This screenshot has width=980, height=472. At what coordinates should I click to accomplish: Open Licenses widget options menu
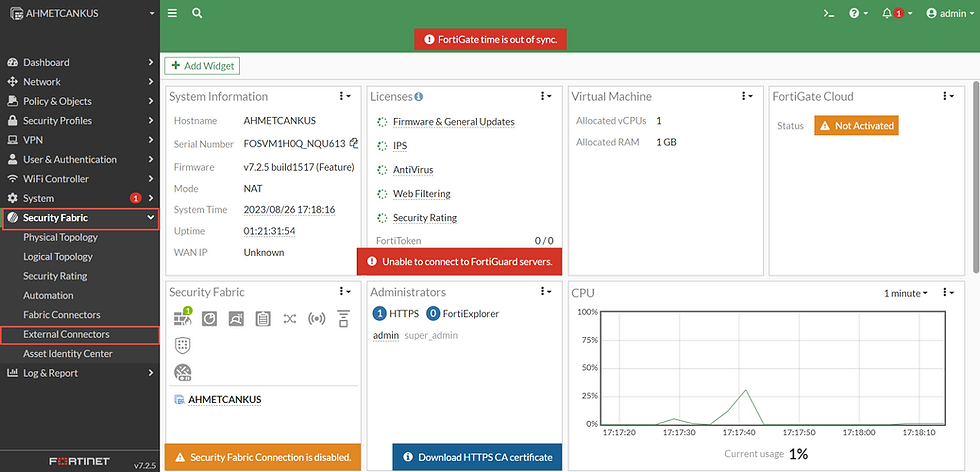[x=546, y=96]
